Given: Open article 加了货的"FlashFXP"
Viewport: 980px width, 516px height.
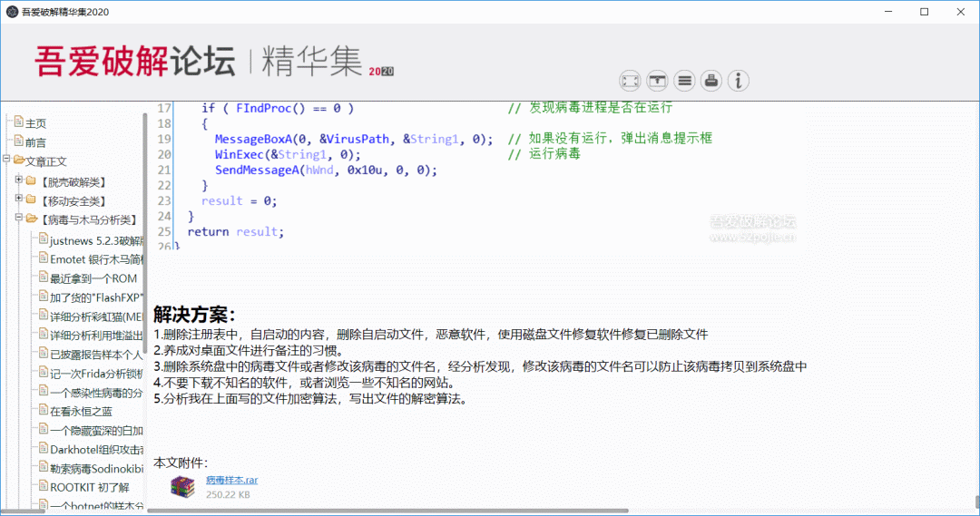Looking at the screenshot, I should pyautogui.click(x=96, y=297).
